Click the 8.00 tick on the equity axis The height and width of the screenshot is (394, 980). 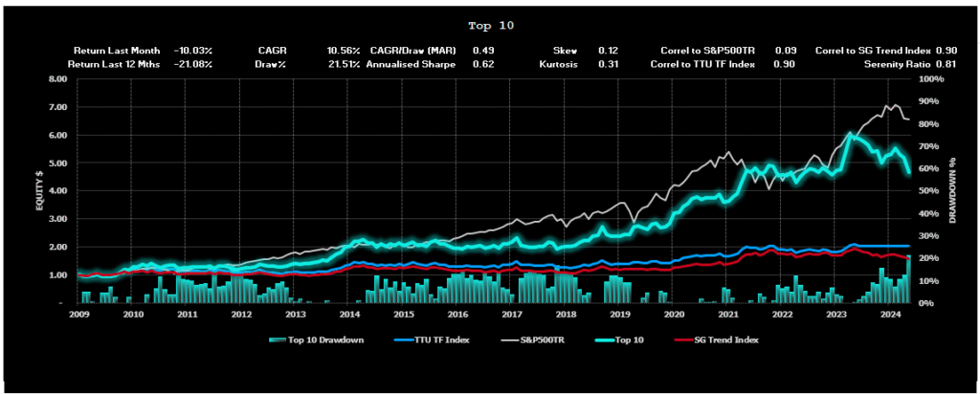point(57,80)
